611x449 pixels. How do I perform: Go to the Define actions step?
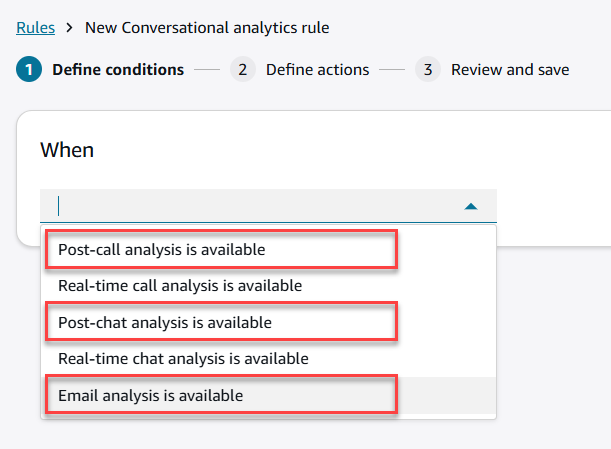[x=317, y=70]
